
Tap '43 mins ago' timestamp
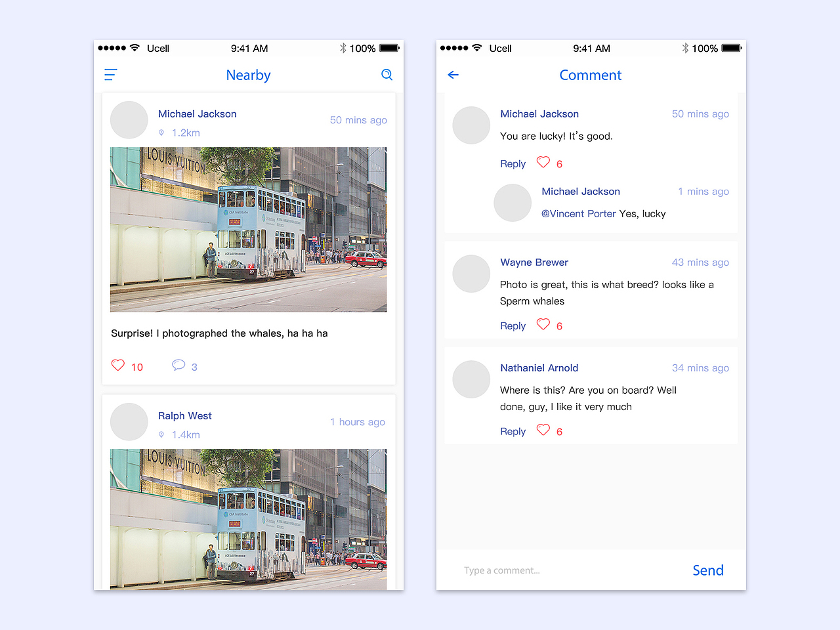pos(700,262)
